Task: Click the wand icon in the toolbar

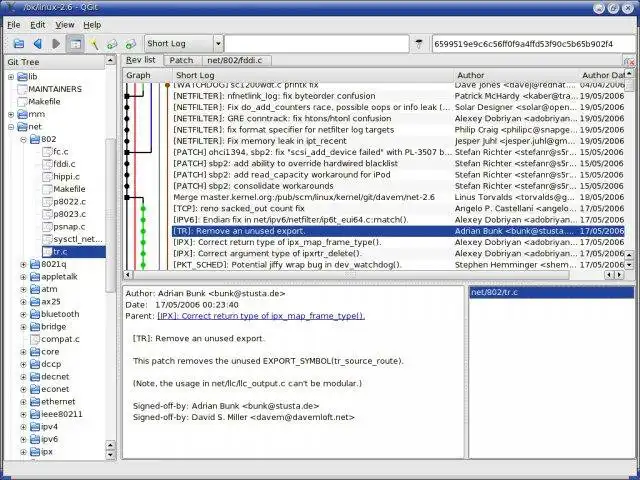Action: coord(95,44)
